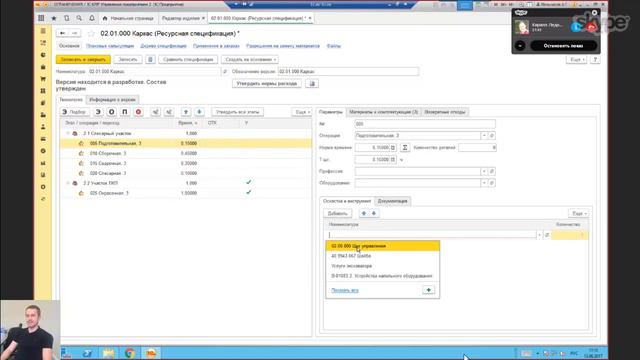This screenshot has height=360, width=640.
Task: Open the sections grid menu icon
Action: (41, 18)
